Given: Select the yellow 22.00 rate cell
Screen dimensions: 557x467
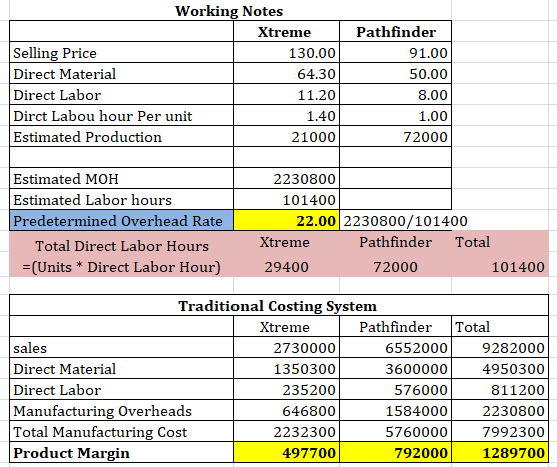Looking at the screenshot, I should pos(286,221).
